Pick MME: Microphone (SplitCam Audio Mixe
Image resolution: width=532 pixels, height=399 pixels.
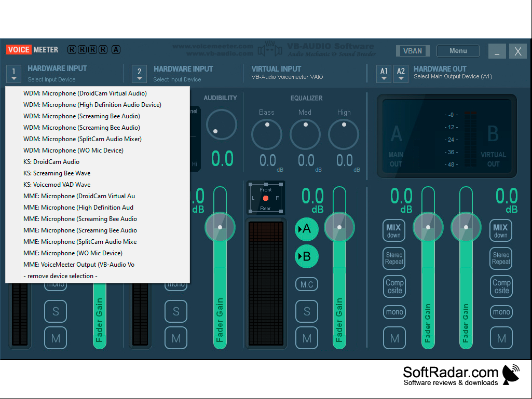click(98, 242)
